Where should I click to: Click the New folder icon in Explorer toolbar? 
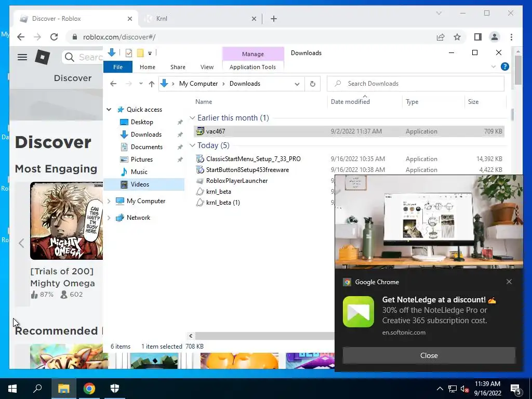pos(140,53)
